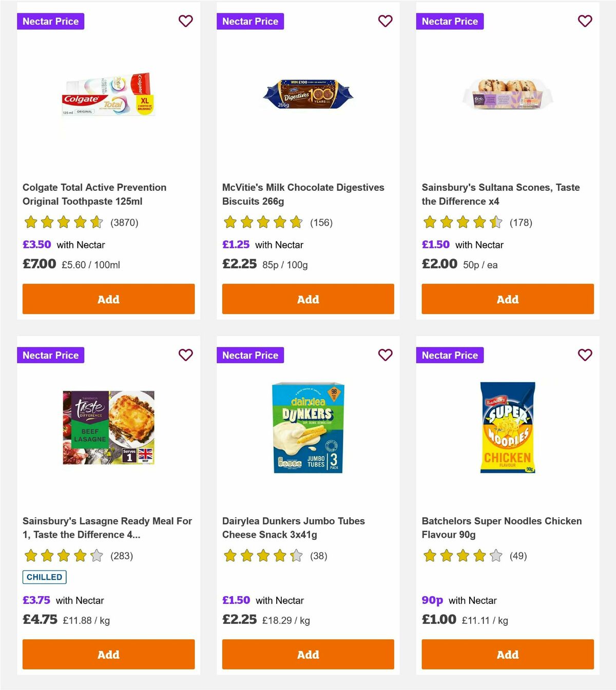The height and width of the screenshot is (690, 616).
Task: Open reviews count (3870) for Colgate toothpaste
Action: pyautogui.click(x=123, y=223)
